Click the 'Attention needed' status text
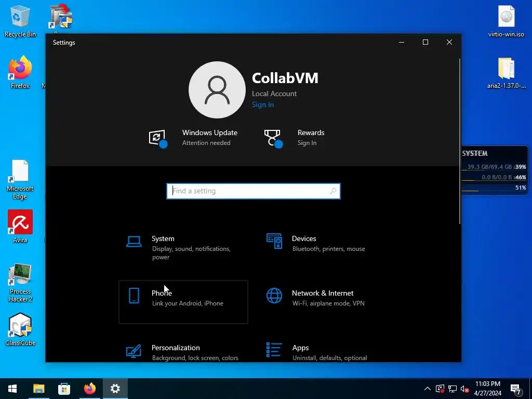Screen dimensions: 532x399 pos(206,143)
